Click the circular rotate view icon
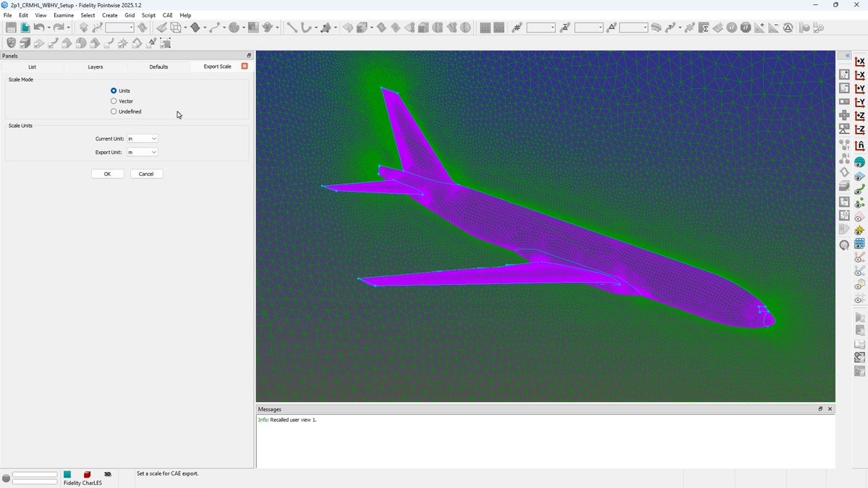The image size is (868, 488). [x=844, y=246]
